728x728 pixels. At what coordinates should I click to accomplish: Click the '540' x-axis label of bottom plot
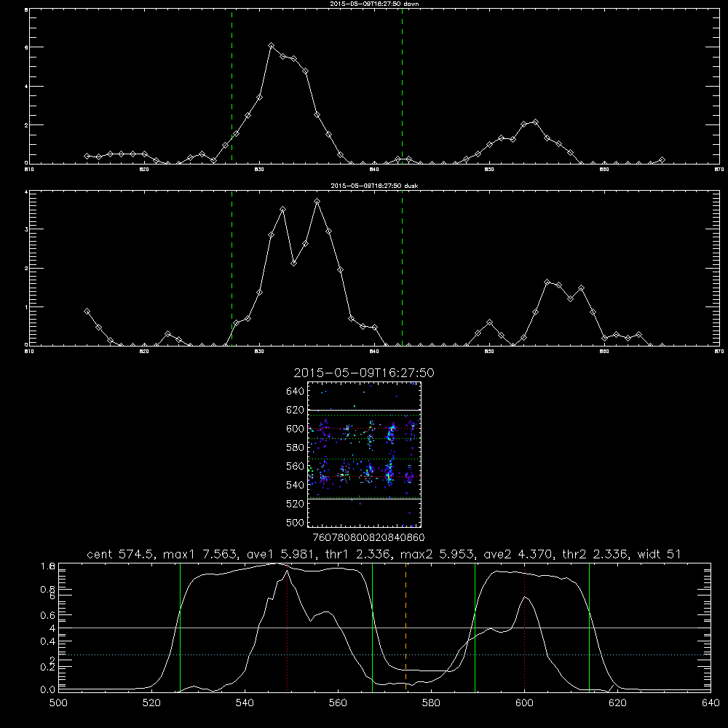pos(245,703)
